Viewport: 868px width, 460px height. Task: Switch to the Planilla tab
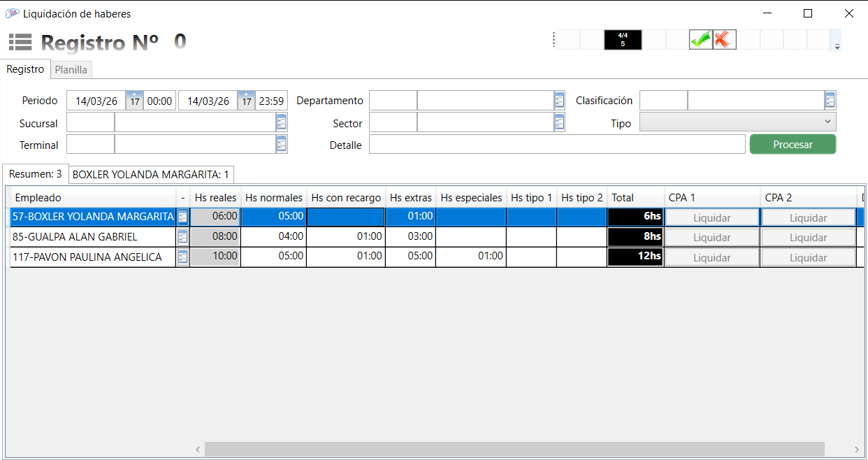(x=71, y=70)
